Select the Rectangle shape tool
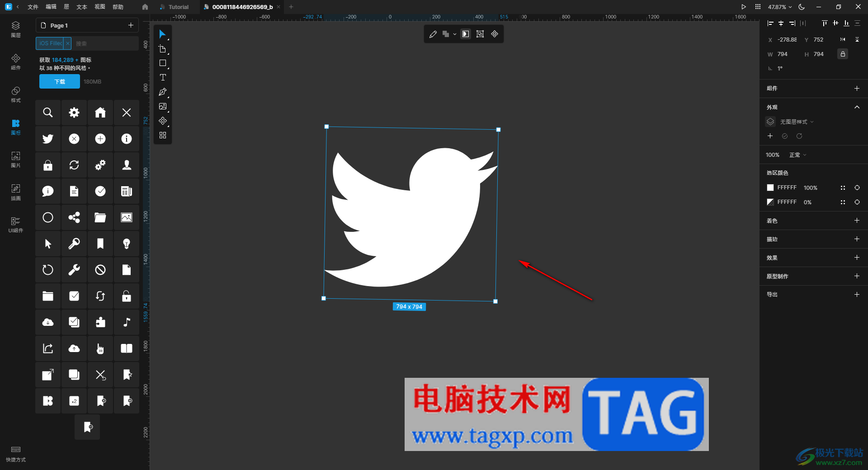This screenshot has width=868, height=470. 162,63
